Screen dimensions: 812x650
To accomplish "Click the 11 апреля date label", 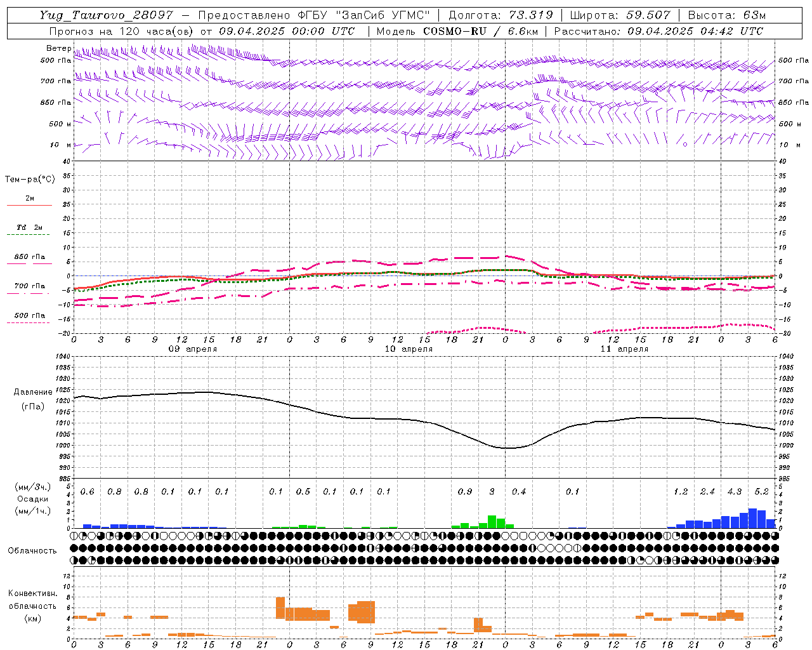I will pyautogui.click(x=624, y=349).
